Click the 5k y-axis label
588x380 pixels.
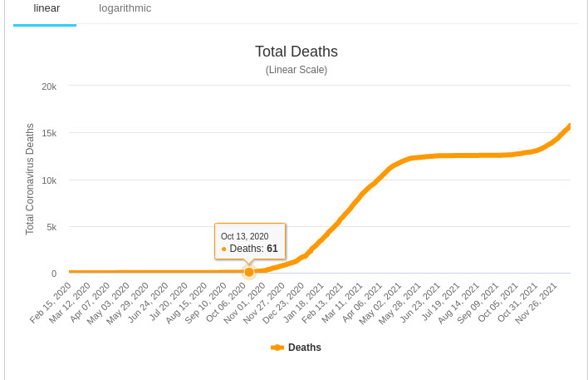coord(51,227)
